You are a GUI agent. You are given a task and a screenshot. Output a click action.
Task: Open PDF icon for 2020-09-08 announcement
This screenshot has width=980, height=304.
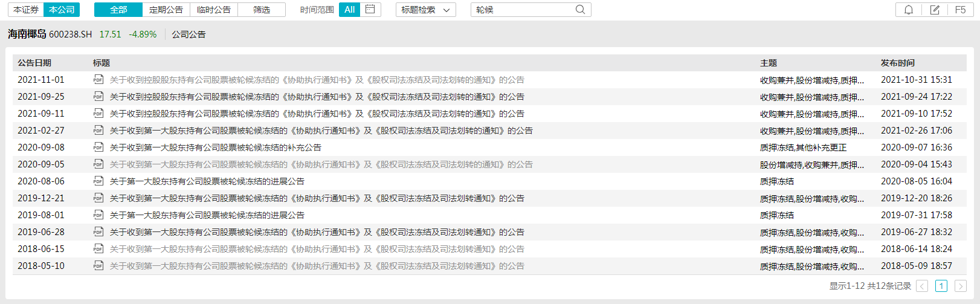click(x=98, y=147)
